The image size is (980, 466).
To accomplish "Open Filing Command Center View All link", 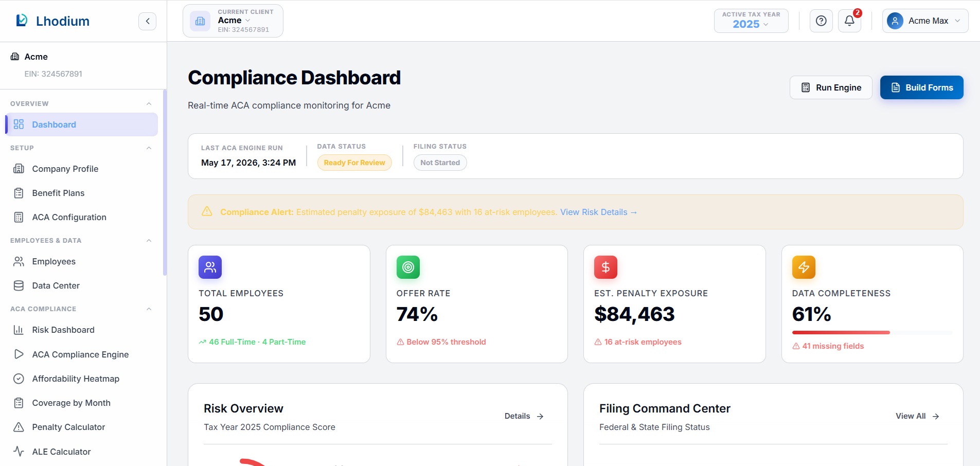I will pyautogui.click(x=917, y=416).
